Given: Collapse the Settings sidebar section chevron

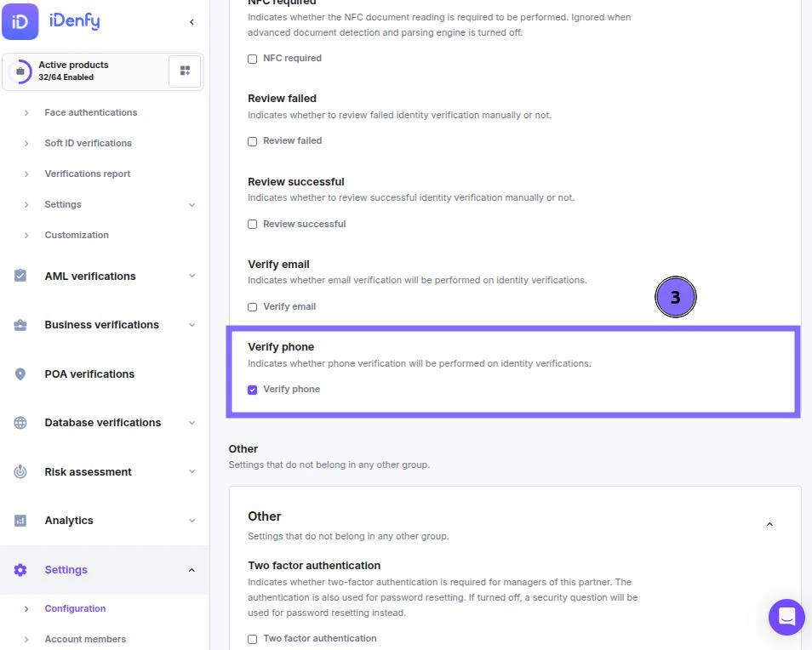Looking at the screenshot, I should tap(192, 570).
